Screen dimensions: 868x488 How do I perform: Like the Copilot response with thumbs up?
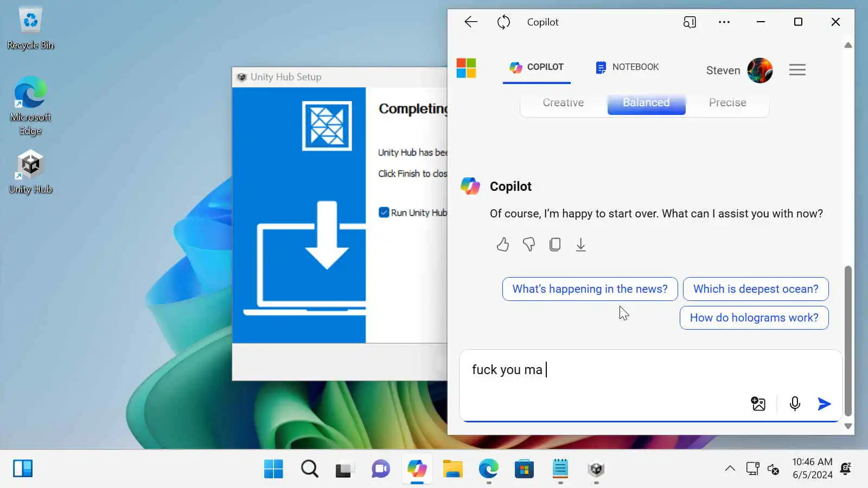(502, 245)
